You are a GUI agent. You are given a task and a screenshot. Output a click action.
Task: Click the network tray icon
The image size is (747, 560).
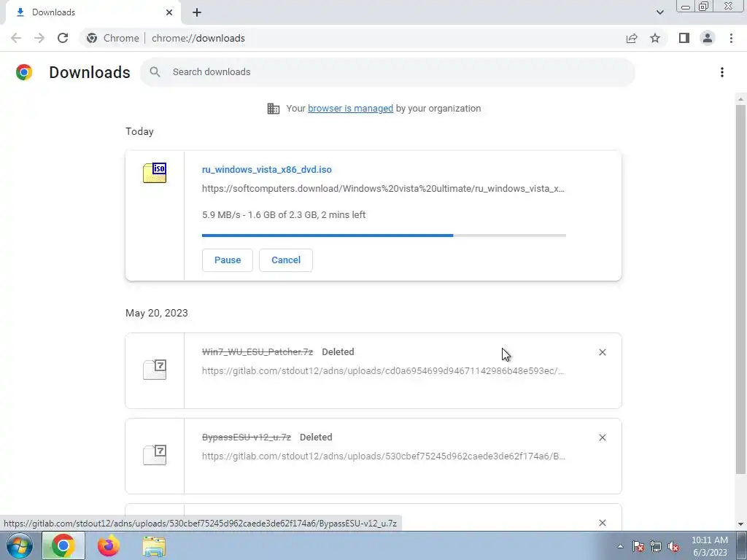(x=656, y=546)
